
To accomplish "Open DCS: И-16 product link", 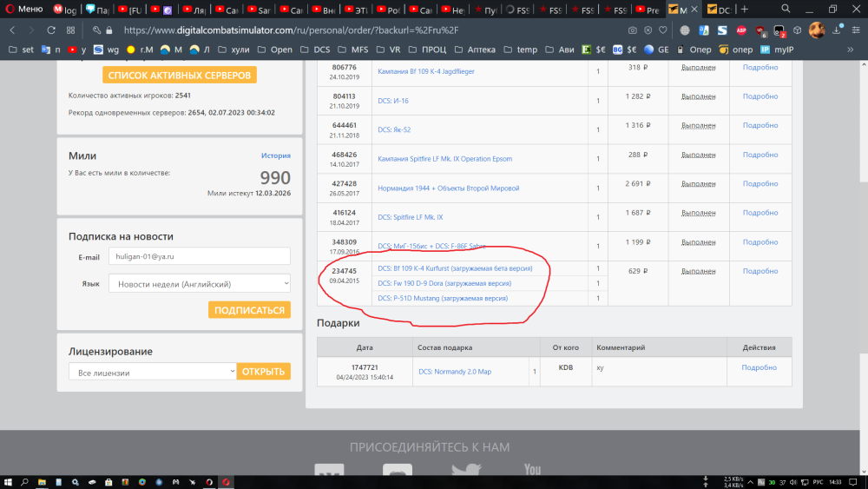I will (x=392, y=101).
